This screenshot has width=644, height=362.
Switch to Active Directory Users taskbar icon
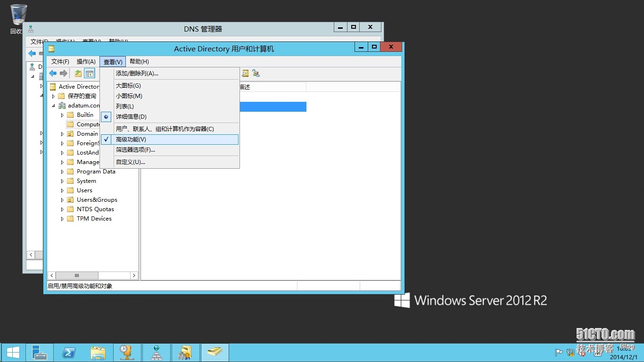(215, 353)
